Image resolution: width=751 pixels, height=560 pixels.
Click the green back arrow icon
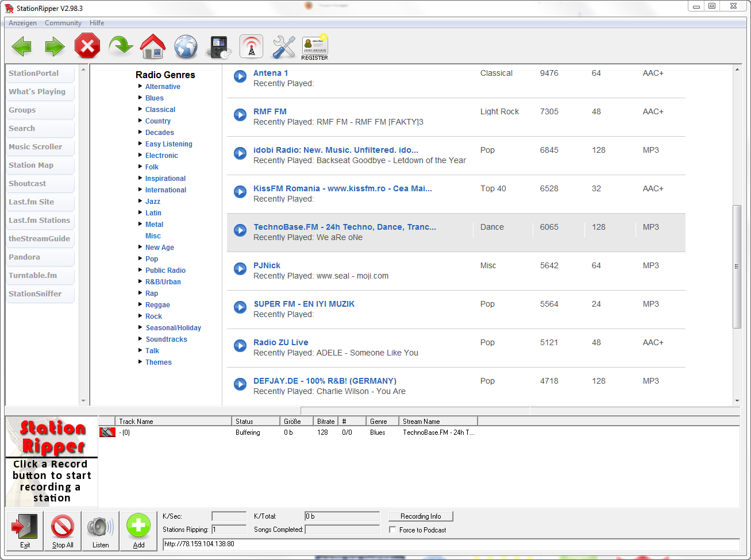click(22, 47)
